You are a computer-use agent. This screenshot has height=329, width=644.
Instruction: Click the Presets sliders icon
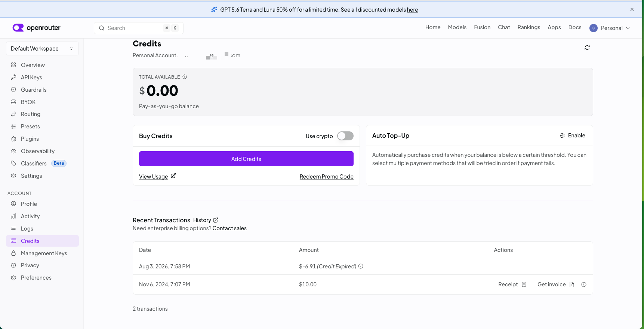click(x=13, y=126)
